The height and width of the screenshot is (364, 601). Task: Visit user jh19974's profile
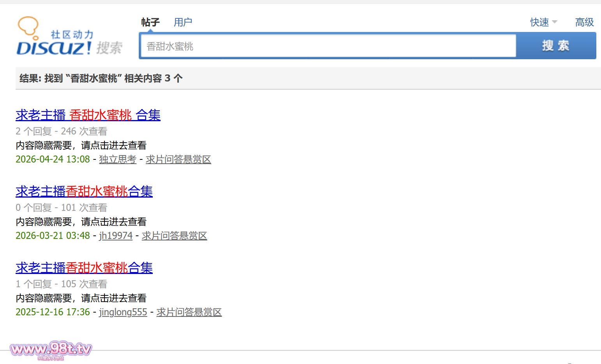(x=116, y=236)
